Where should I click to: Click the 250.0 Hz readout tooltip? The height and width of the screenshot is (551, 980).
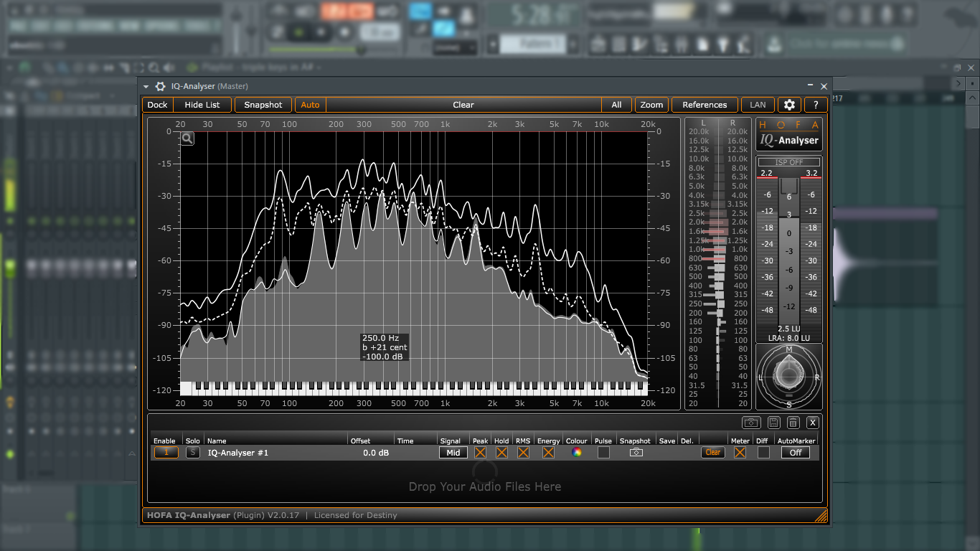click(x=385, y=347)
